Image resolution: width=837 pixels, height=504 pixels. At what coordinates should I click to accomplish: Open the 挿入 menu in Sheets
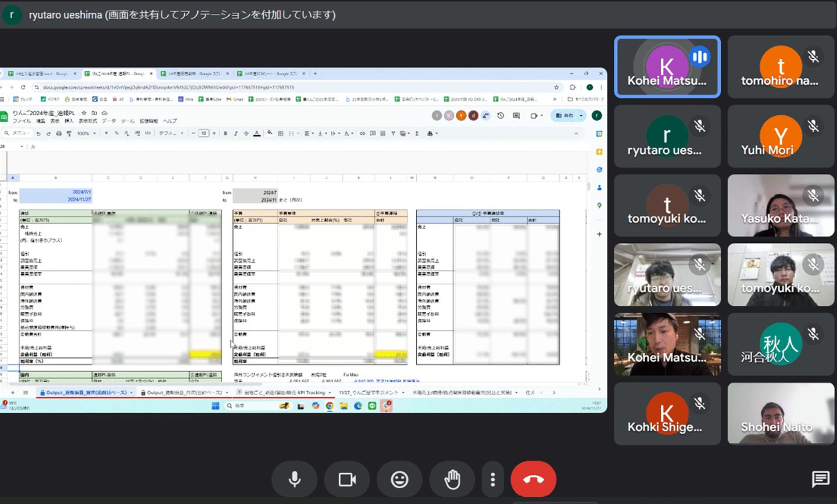[69, 121]
